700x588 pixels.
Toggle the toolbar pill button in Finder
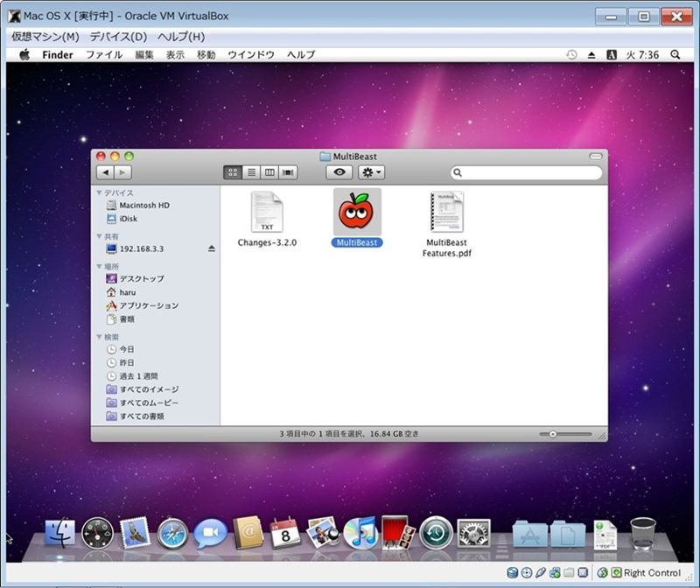tap(596, 157)
